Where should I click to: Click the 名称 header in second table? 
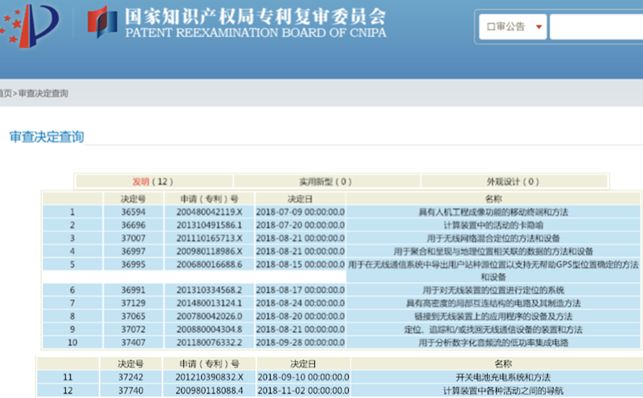tap(503, 364)
